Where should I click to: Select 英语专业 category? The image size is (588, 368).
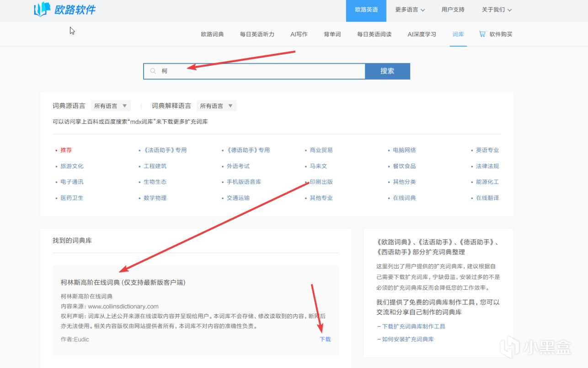click(487, 150)
